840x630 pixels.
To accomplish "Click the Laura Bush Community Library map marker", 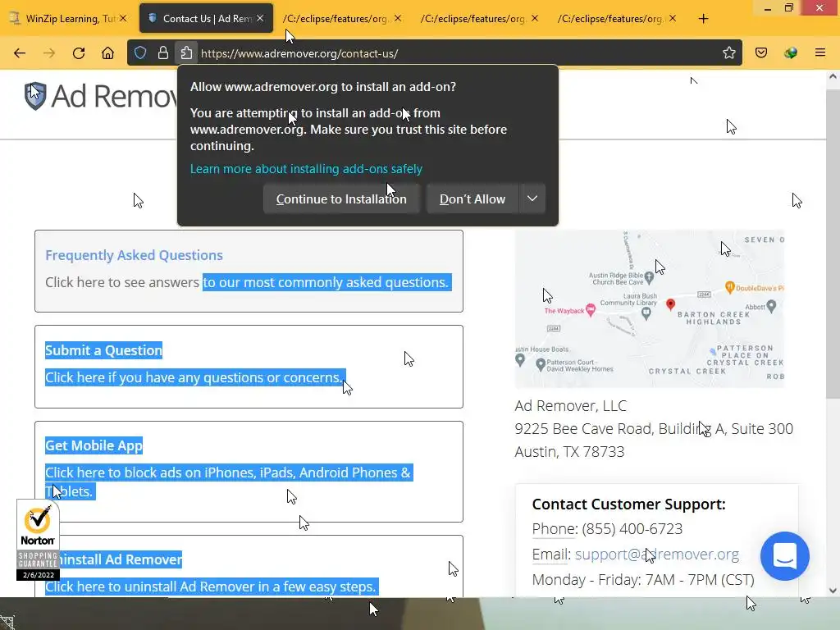I will pos(646,314).
